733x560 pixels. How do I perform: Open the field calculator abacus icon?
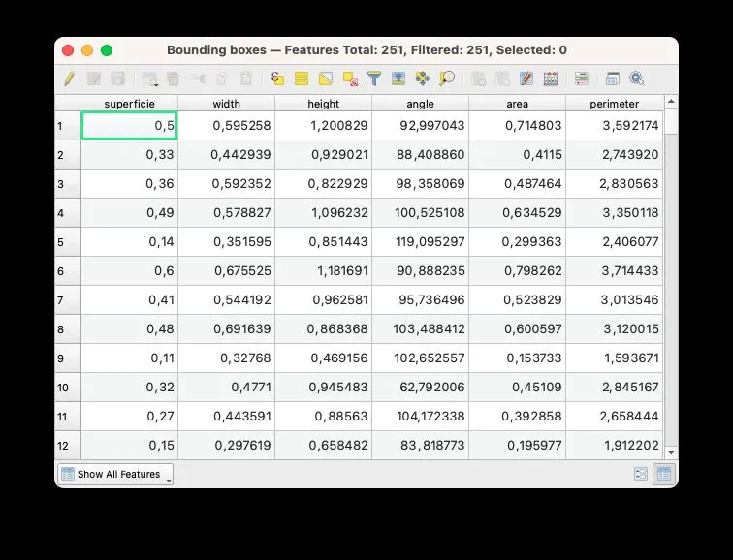tap(551, 78)
